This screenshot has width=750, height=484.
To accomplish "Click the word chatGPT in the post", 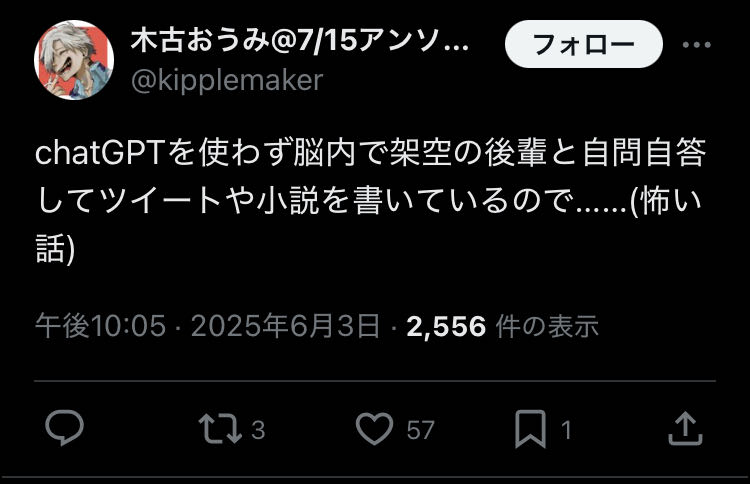I will coord(101,153).
